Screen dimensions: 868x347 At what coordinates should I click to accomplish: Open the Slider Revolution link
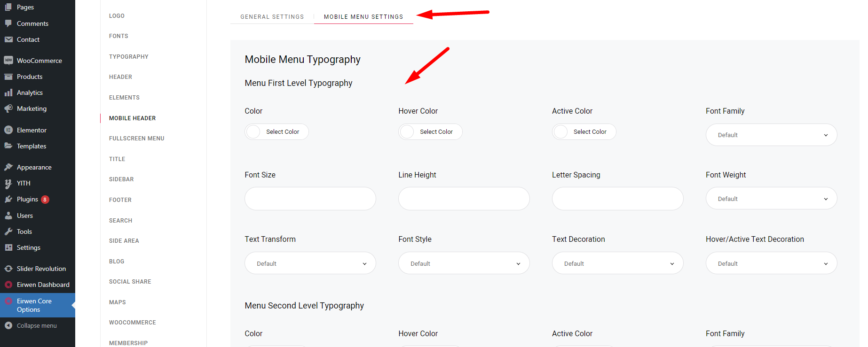[x=41, y=269]
